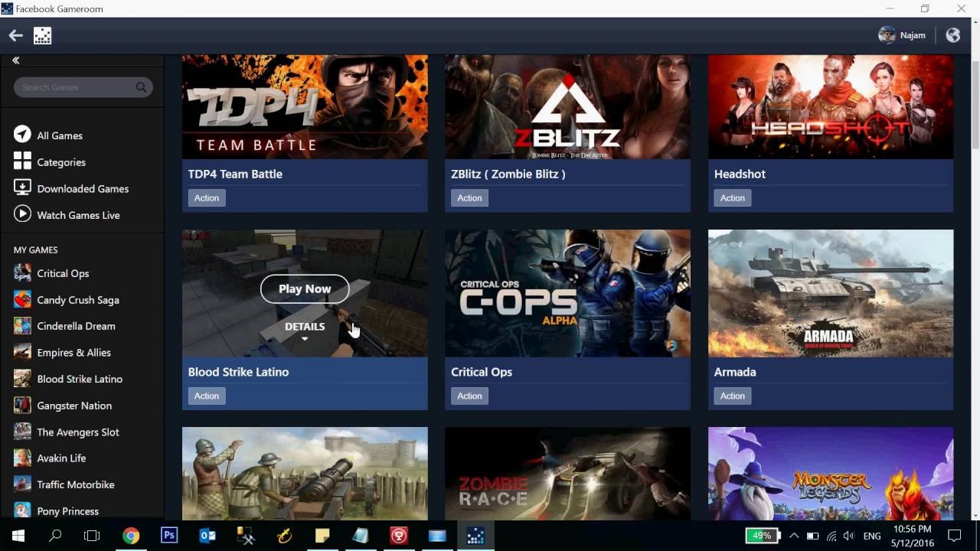
Task: Click Action tag under Armada
Action: pyautogui.click(x=732, y=396)
